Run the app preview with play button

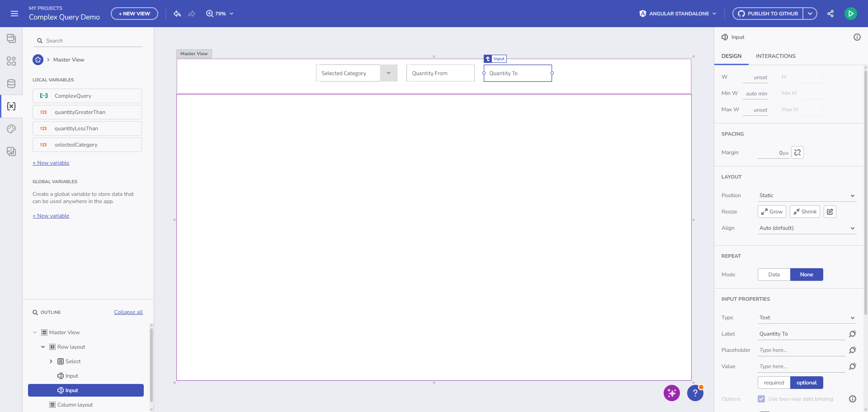[850, 14]
